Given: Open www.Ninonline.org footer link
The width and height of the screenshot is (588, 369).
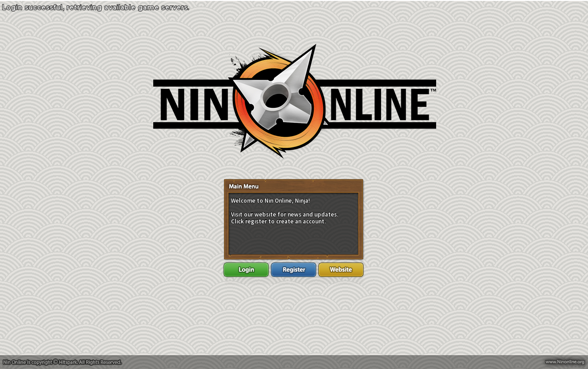Looking at the screenshot, I should tap(565, 362).
